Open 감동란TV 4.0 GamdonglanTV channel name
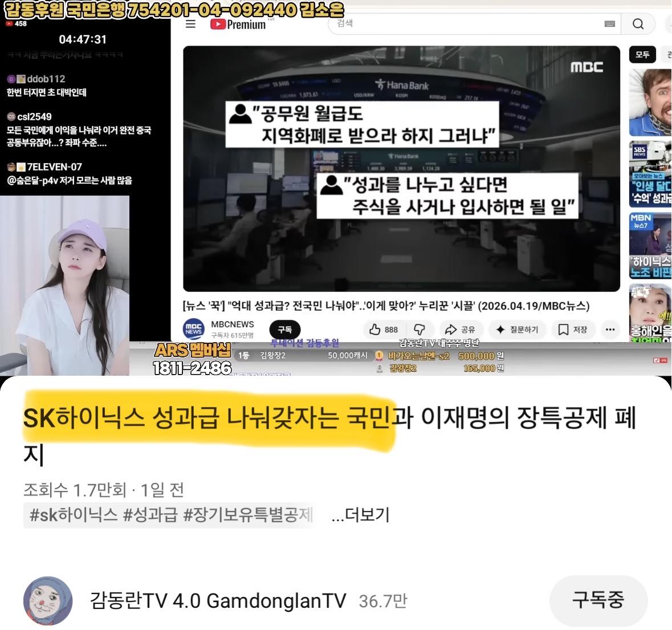 218,601
